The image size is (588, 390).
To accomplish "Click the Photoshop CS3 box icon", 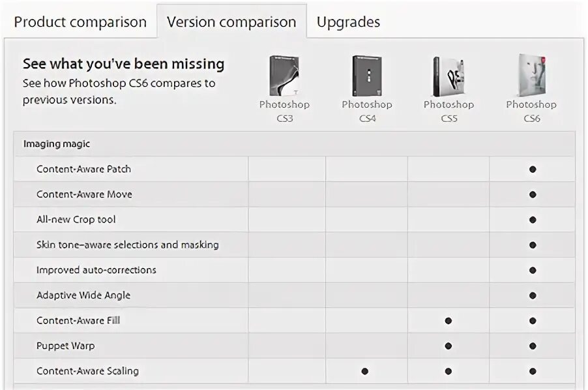I will pos(284,76).
